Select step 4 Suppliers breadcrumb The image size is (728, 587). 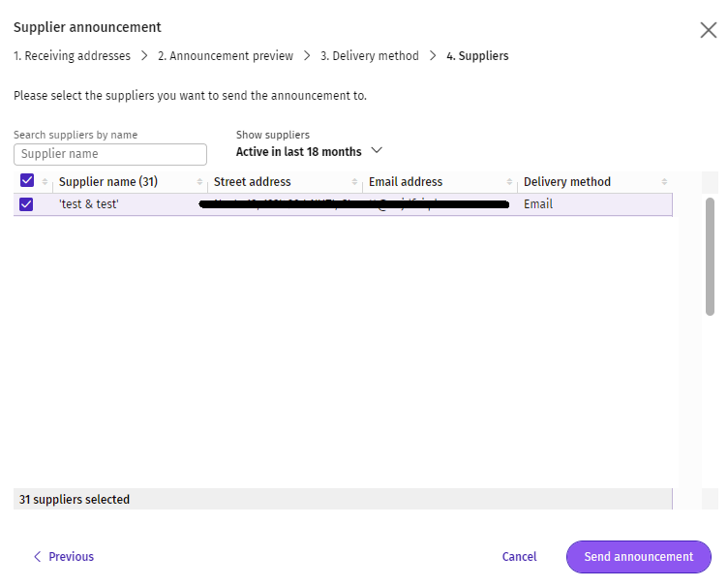pyautogui.click(x=477, y=56)
